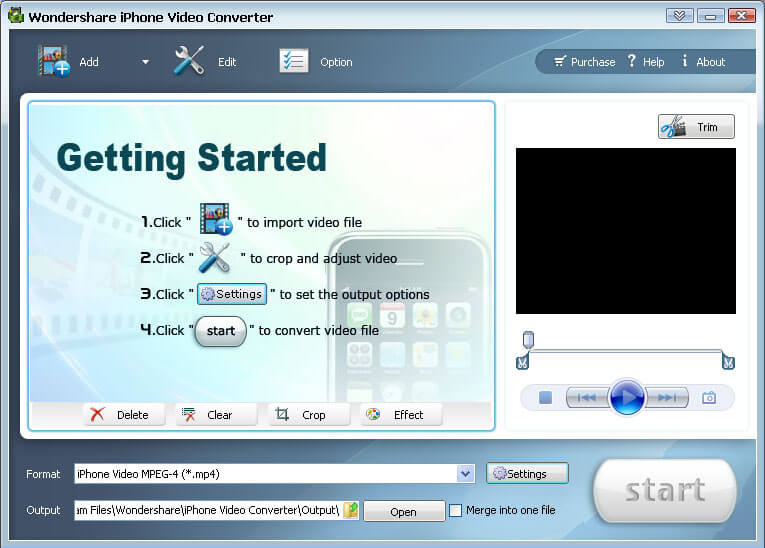The width and height of the screenshot is (765, 548).
Task: Toggle Merge into one file checkbox
Action: 455,510
